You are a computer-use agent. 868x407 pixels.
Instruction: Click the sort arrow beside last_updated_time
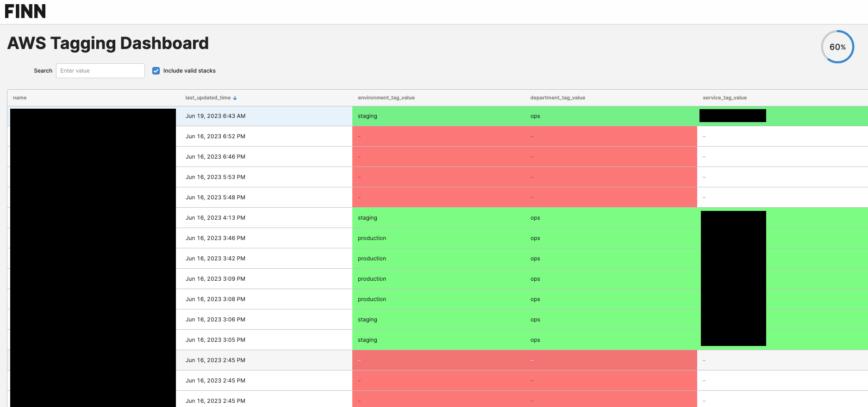tap(235, 98)
